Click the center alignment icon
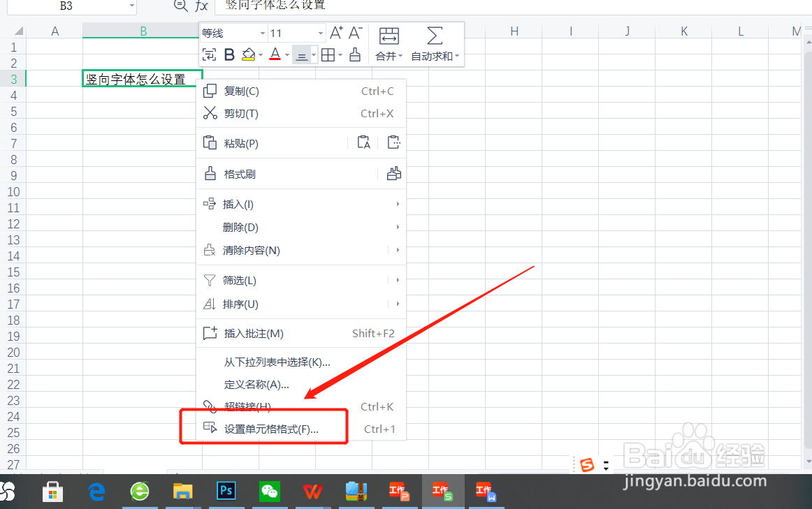The width and height of the screenshot is (812, 509). click(x=301, y=55)
